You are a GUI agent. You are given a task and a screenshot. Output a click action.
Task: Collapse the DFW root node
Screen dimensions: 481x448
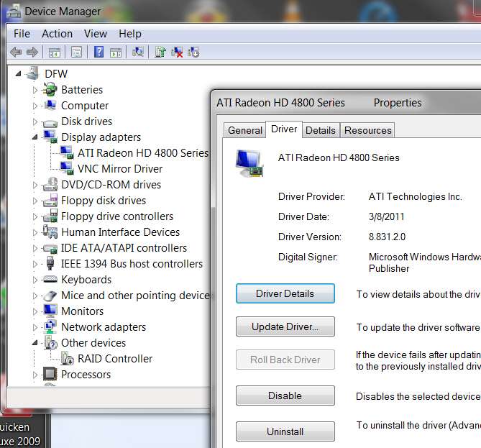click(x=19, y=74)
